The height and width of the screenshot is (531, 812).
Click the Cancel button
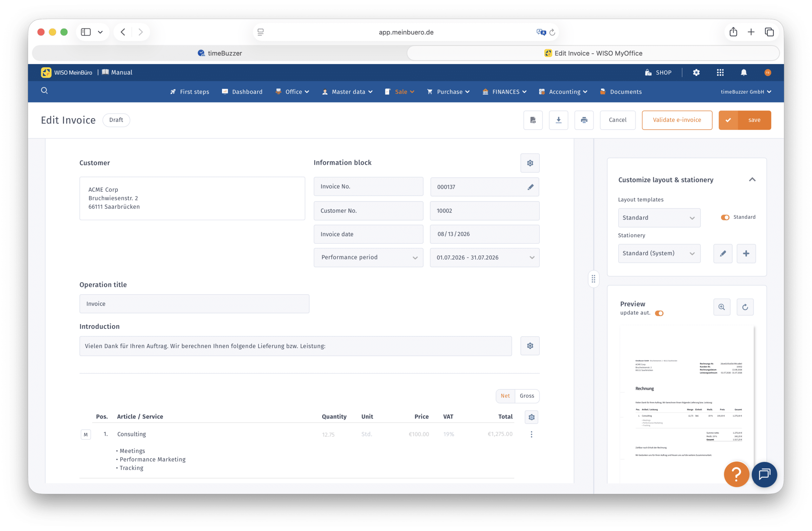tap(618, 120)
